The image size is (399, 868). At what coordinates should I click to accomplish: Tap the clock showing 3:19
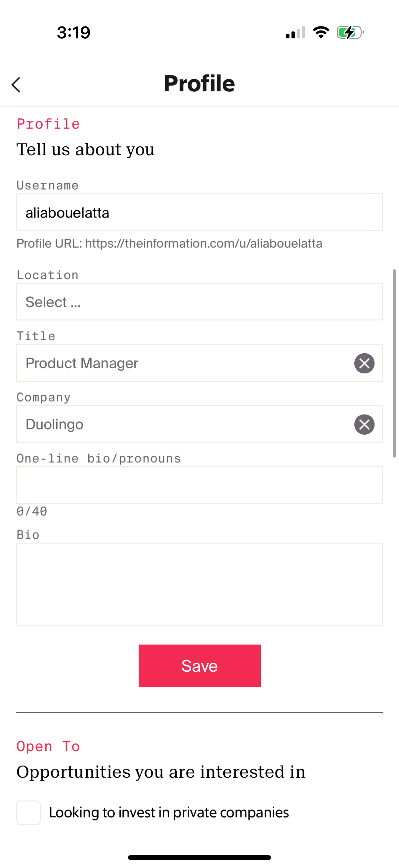(x=73, y=32)
